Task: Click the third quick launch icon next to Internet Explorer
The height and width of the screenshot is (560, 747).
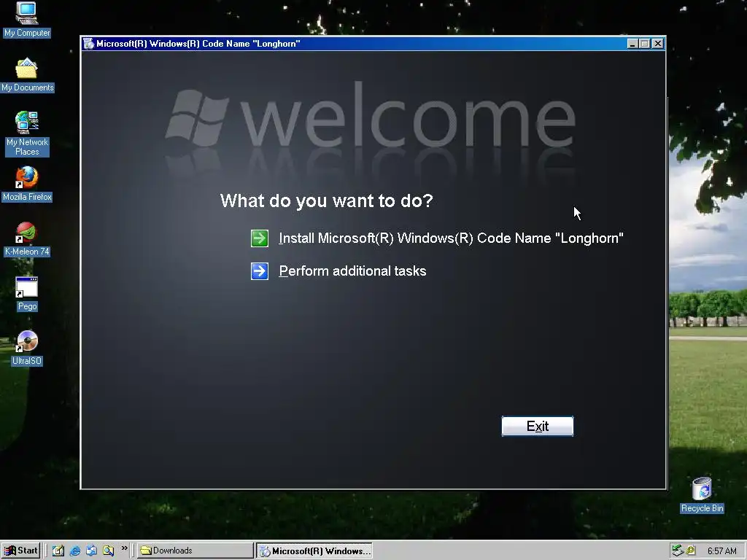Action: (91, 551)
